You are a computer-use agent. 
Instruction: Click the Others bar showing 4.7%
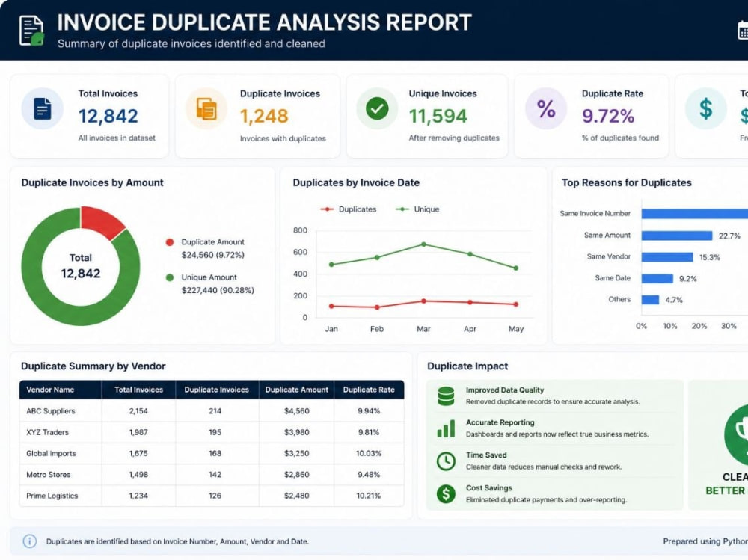coord(650,300)
